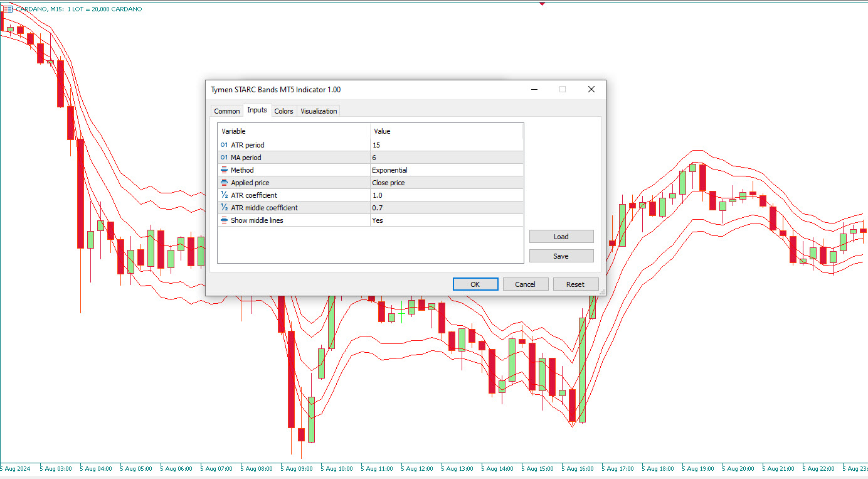Click the list icon beside Applied price
The image size is (868, 479).
point(224,183)
